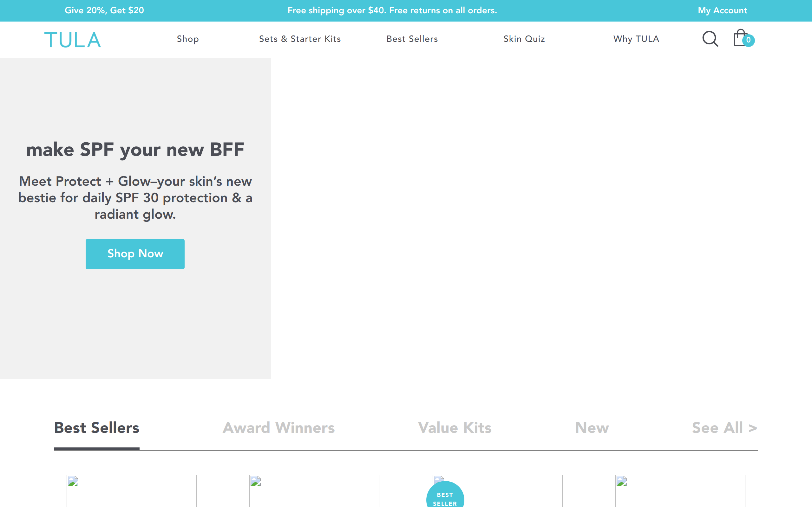This screenshot has height=507, width=812.
Task: Open the first product thumbnail image
Action: (x=131, y=491)
